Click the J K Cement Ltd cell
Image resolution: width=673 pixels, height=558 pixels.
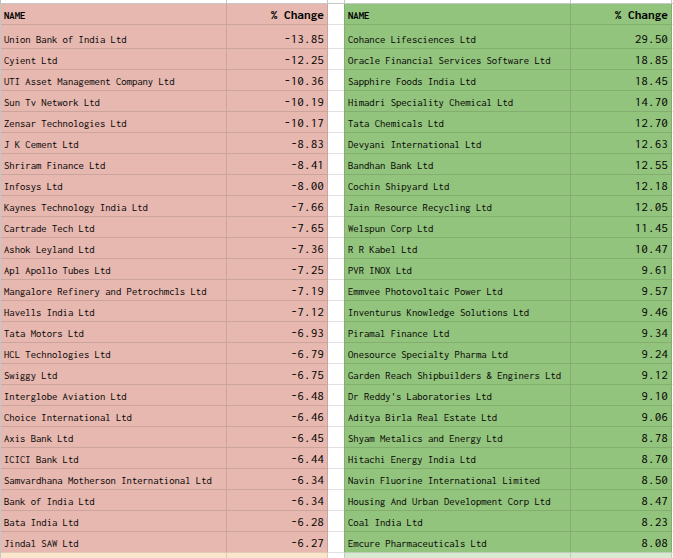pyautogui.click(x=113, y=145)
